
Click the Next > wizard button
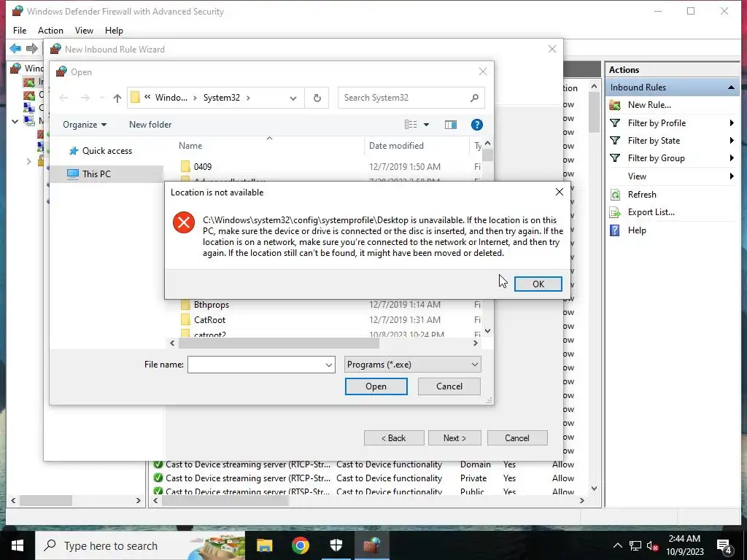(x=454, y=438)
